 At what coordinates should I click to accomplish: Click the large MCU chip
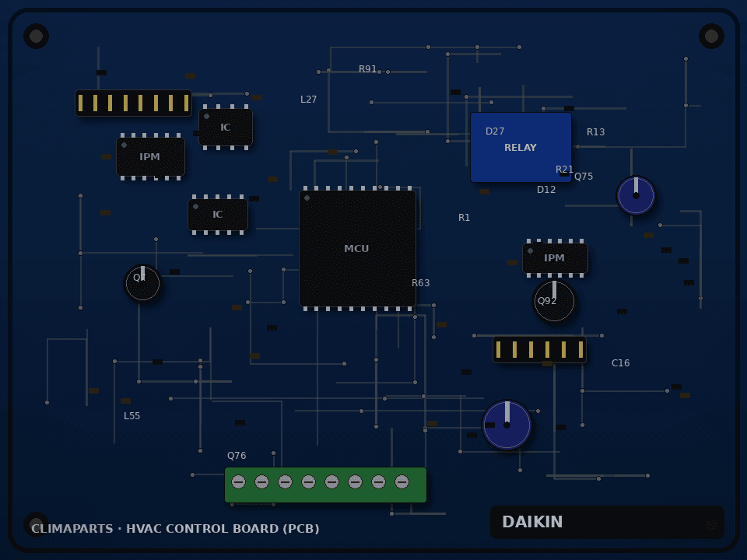[357, 248]
